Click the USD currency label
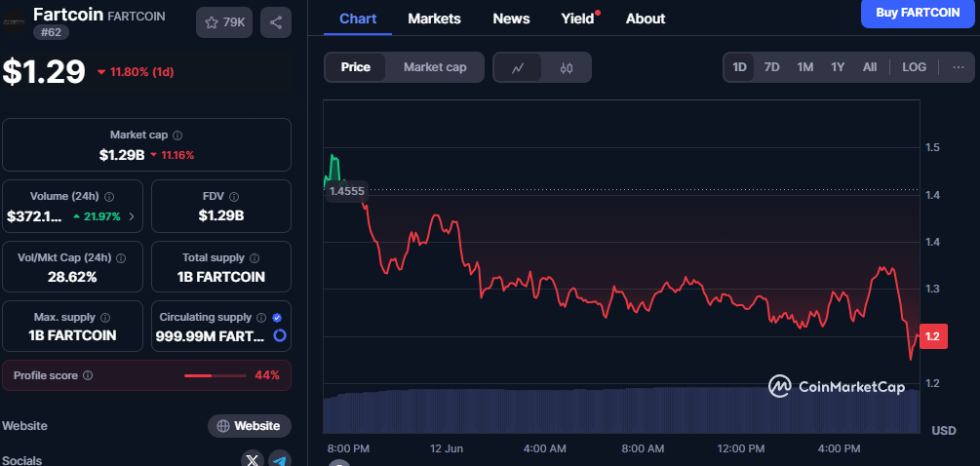Viewport: 980px width, 466px height. coord(944,430)
